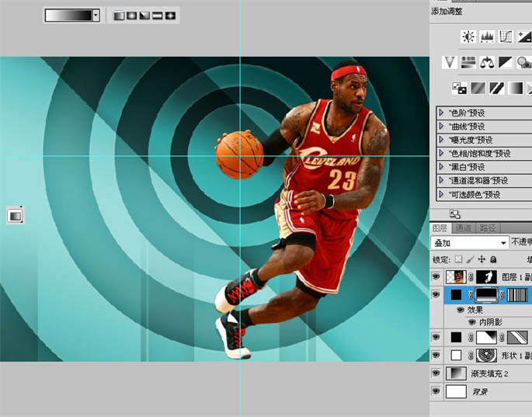The height and width of the screenshot is (417, 532).
Task: Lock image pixels with the brush icon
Action: [470, 259]
